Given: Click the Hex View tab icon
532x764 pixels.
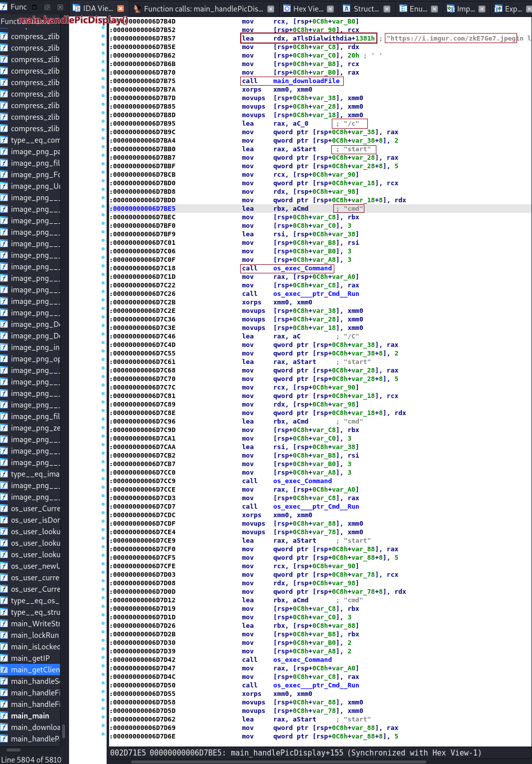Looking at the screenshot, I should [287, 9].
